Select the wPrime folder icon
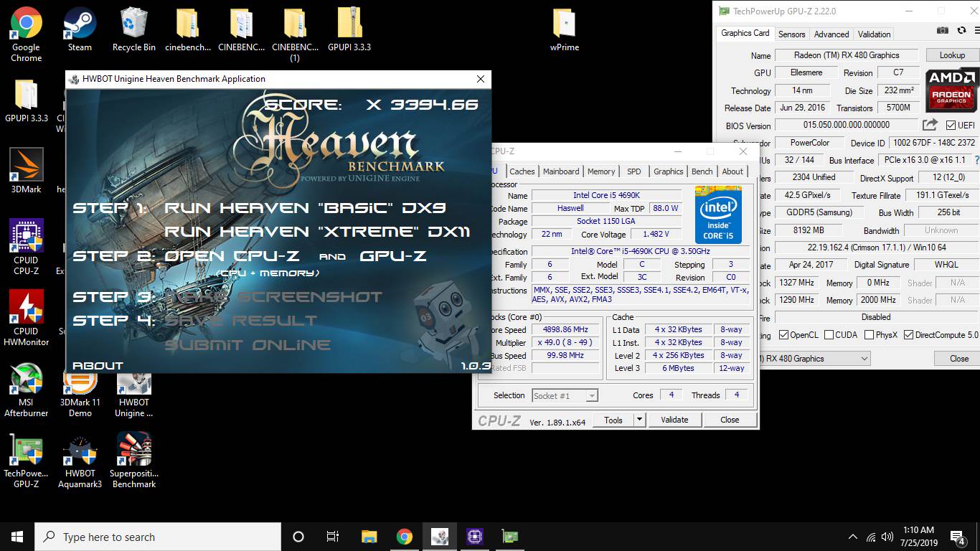This screenshot has height=551, width=980. point(565,29)
